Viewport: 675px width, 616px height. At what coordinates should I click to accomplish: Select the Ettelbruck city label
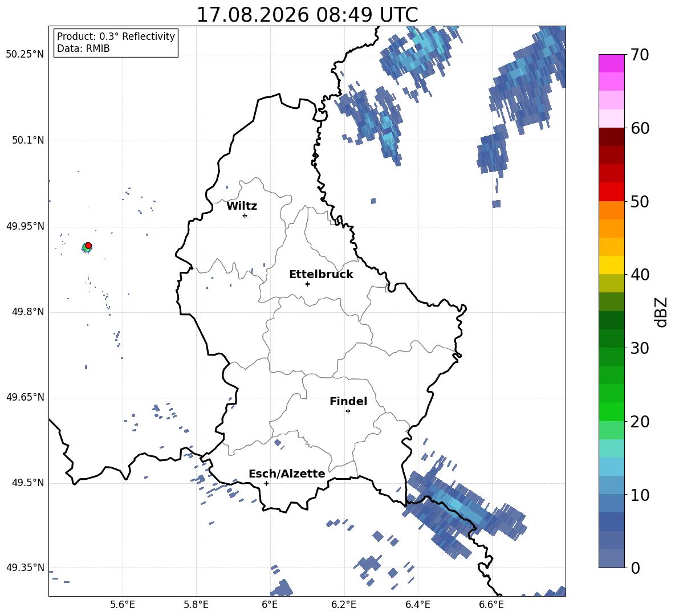(x=321, y=275)
